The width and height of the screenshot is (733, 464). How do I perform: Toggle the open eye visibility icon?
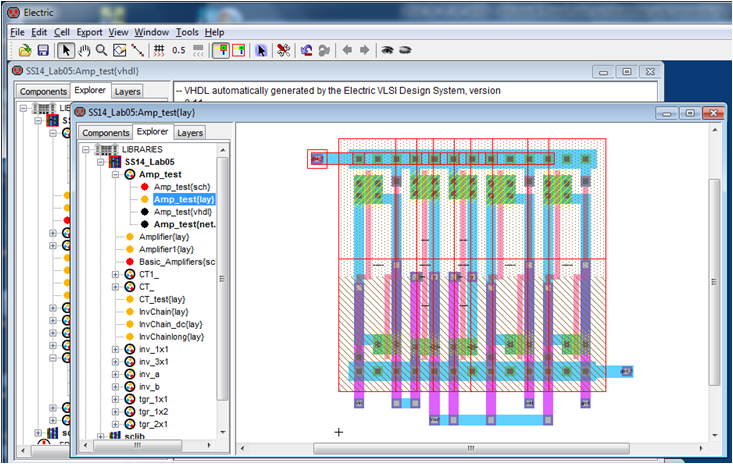pos(387,50)
